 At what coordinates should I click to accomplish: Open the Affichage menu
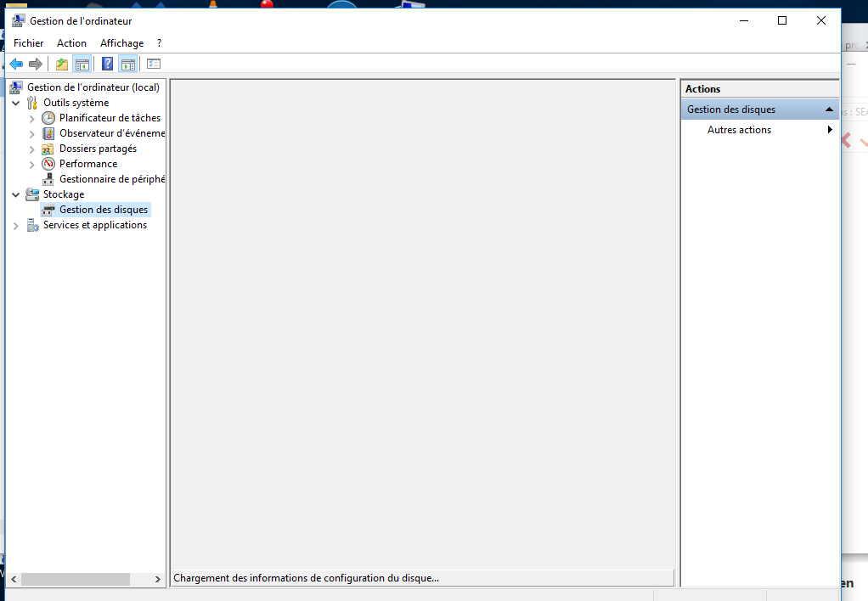(121, 43)
